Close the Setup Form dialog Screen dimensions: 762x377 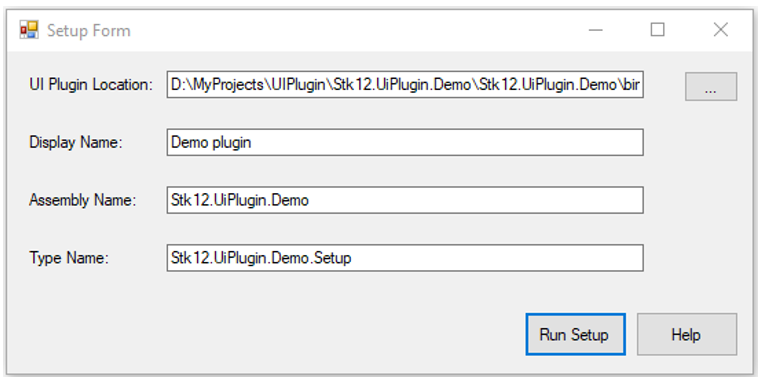(721, 30)
